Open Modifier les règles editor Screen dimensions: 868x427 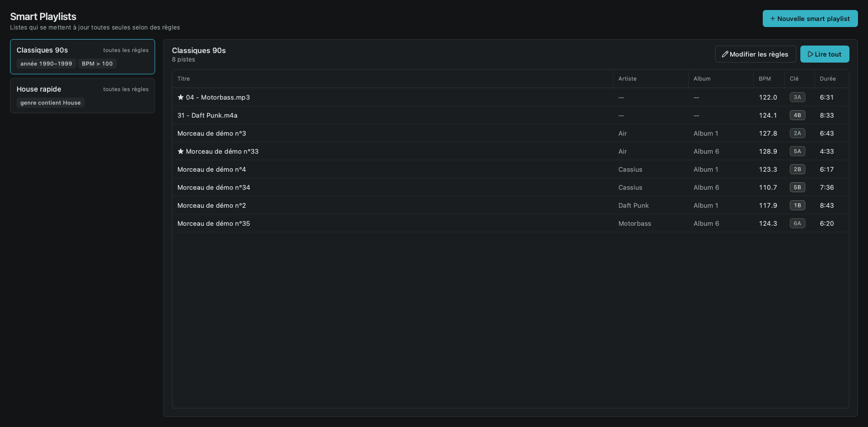point(755,54)
